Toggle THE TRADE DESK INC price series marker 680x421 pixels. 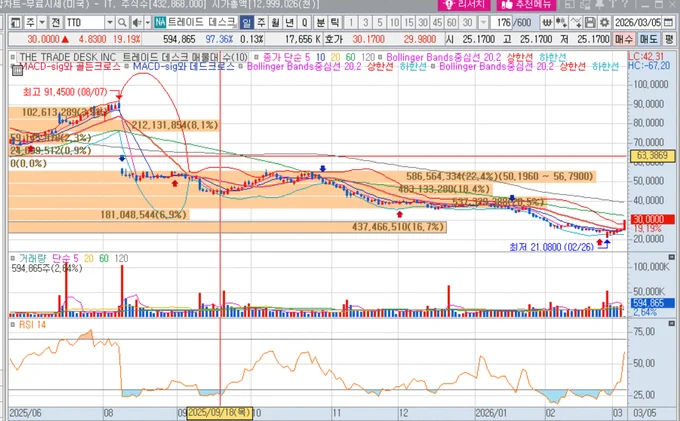point(14,57)
